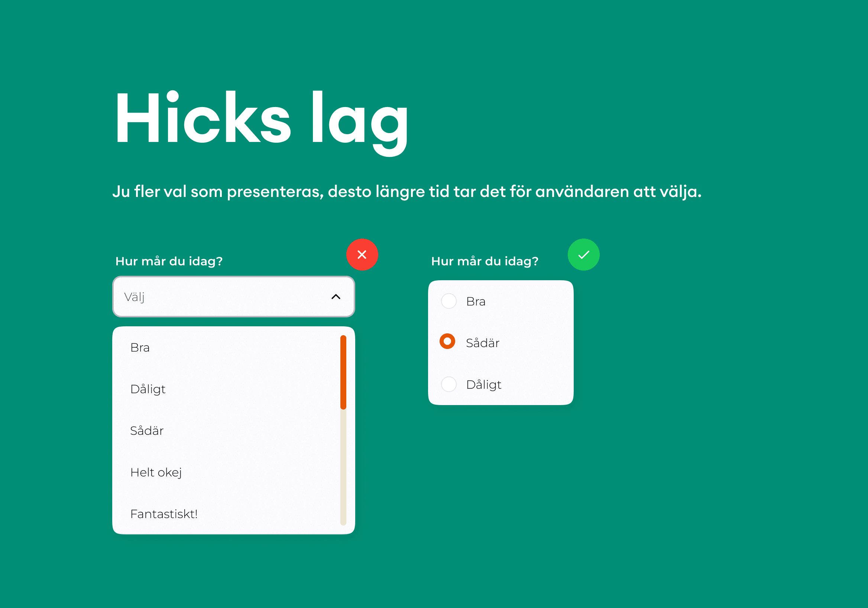Select the Sådär radio button
The height and width of the screenshot is (608, 868).
(447, 341)
